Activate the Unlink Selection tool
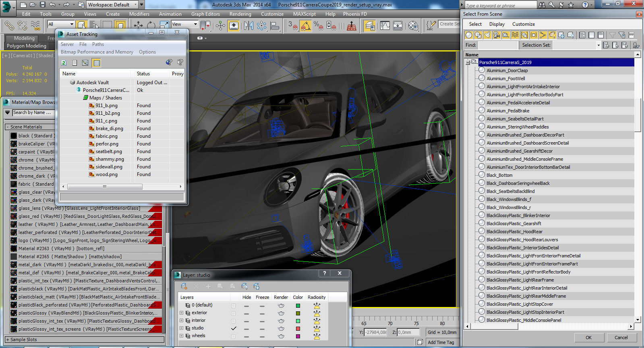This screenshot has height=348, width=644. tap(22, 25)
